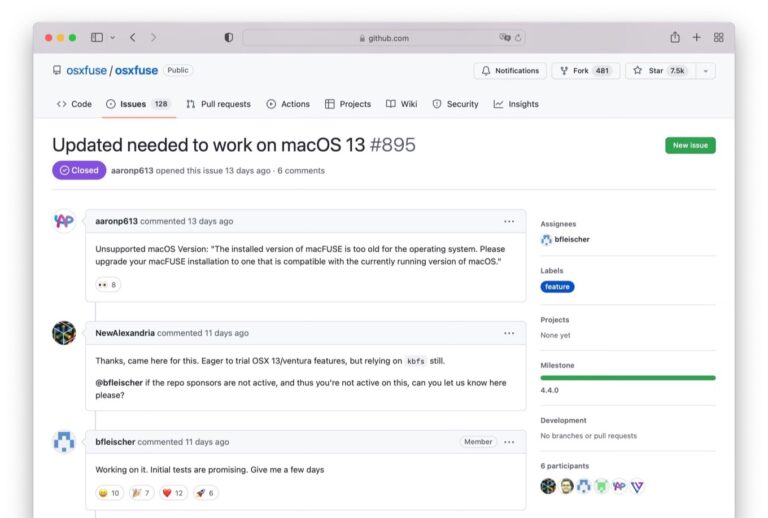Expand the Star button dropdown arrow
768x518 pixels.
(x=706, y=71)
